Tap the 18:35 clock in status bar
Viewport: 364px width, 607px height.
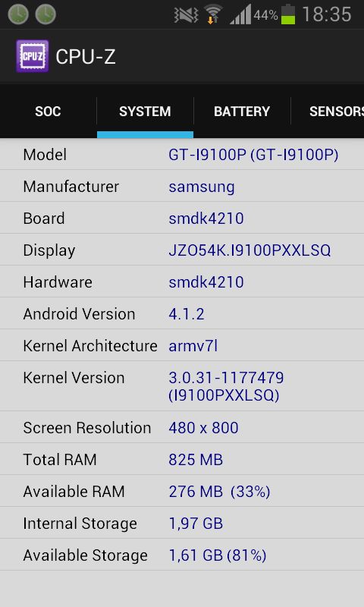(327, 14)
